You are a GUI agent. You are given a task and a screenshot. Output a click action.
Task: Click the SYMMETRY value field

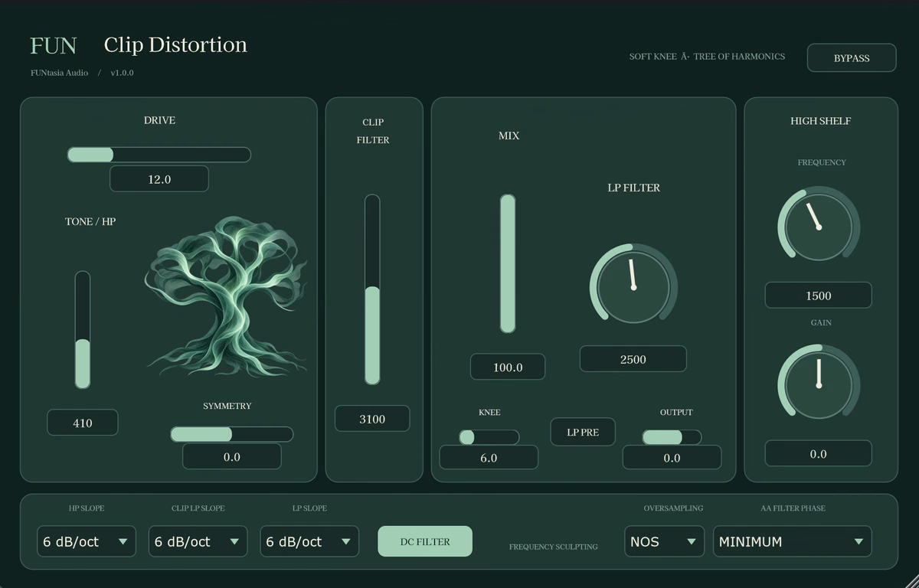[231, 456]
